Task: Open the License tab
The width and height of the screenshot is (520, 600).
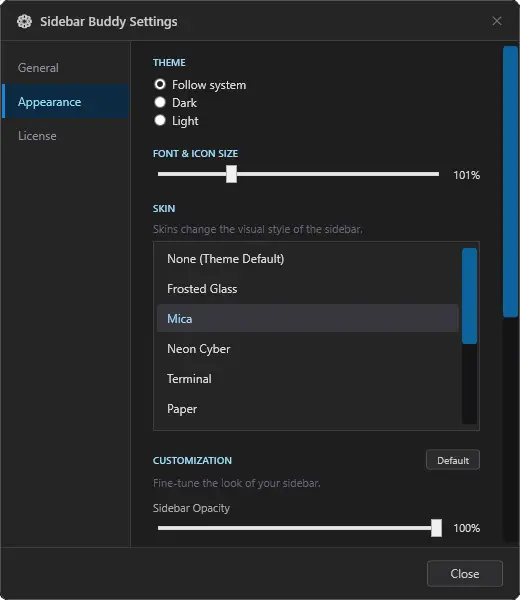Action: [x=66, y=136]
